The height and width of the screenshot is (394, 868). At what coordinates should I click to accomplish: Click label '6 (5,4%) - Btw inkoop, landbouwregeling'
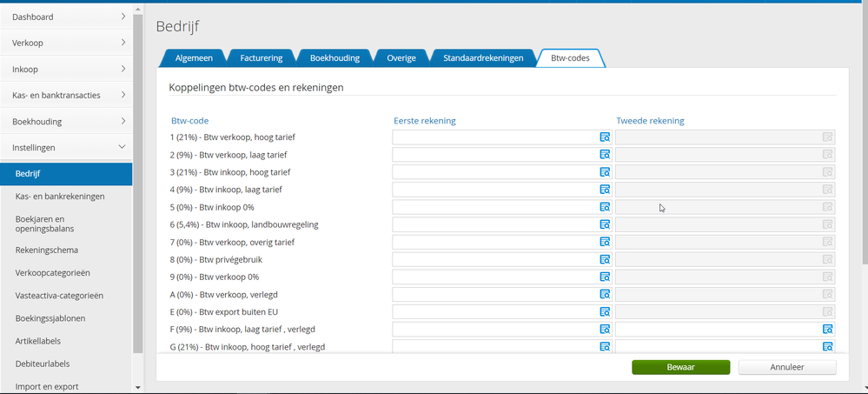tap(245, 224)
